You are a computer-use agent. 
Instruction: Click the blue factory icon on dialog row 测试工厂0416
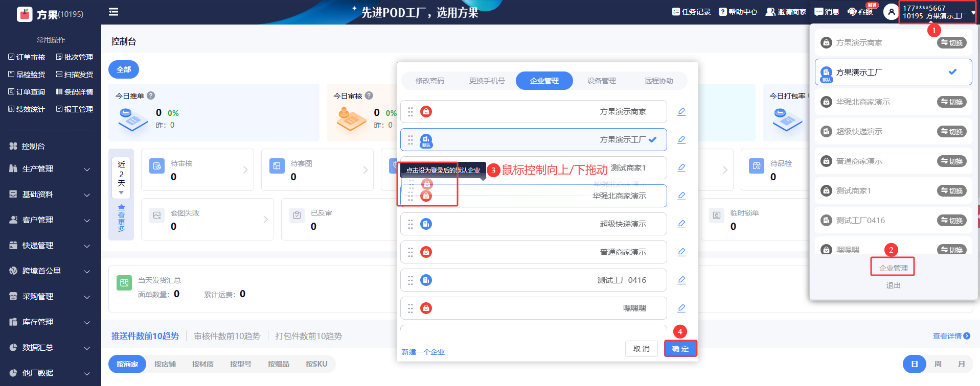tap(426, 280)
